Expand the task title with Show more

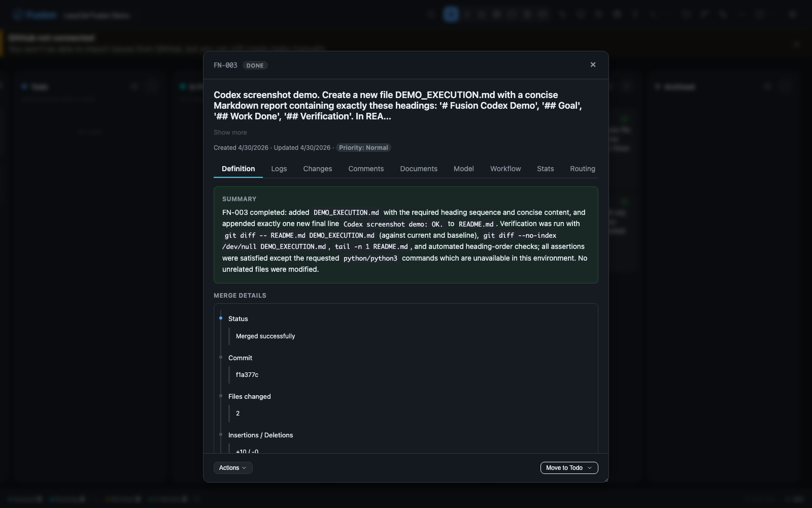pos(230,133)
